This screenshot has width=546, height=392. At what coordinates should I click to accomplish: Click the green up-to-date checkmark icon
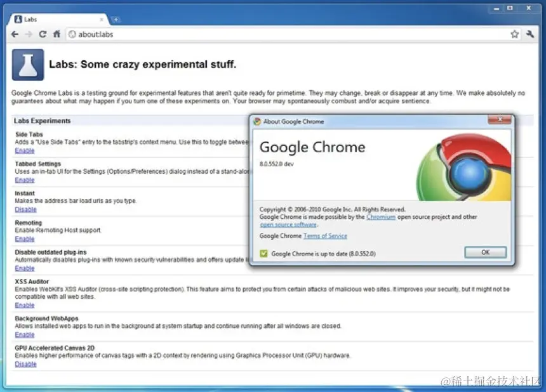pos(263,254)
